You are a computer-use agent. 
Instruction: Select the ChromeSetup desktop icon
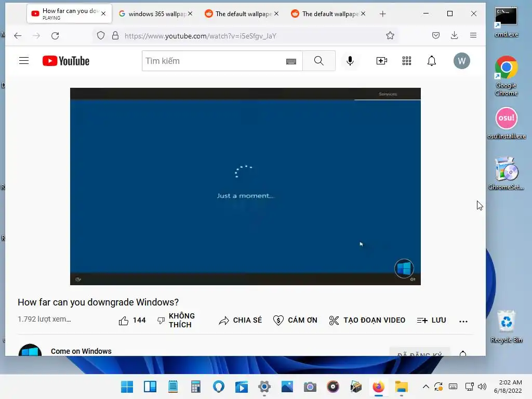click(506, 173)
